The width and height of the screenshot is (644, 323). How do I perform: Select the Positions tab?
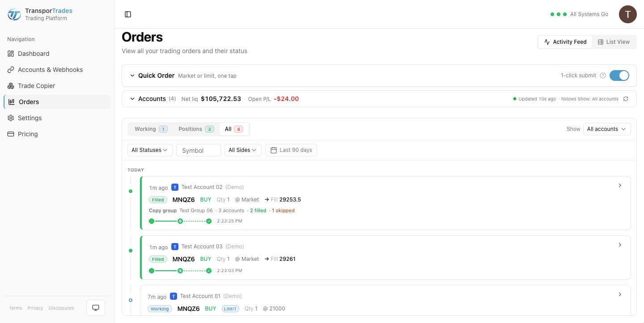click(196, 129)
